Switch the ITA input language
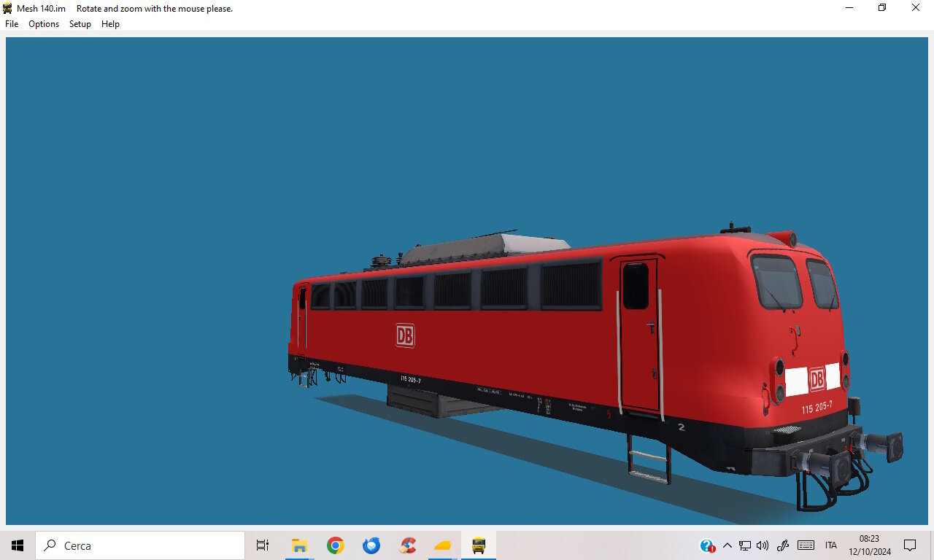The image size is (934, 560). (x=830, y=545)
